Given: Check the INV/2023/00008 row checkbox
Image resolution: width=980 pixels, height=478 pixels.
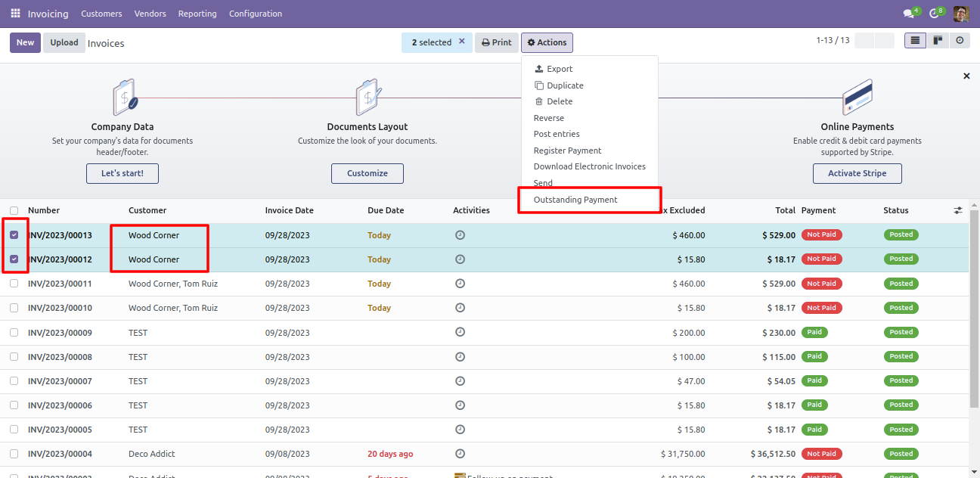Looking at the screenshot, I should point(14,356).
